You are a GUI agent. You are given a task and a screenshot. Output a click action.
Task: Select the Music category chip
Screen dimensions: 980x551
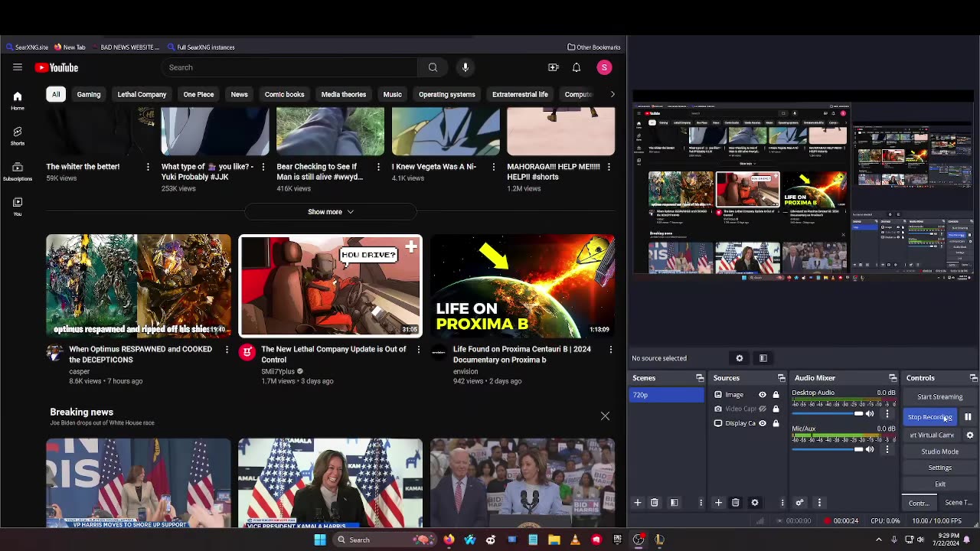coord(392,94)
